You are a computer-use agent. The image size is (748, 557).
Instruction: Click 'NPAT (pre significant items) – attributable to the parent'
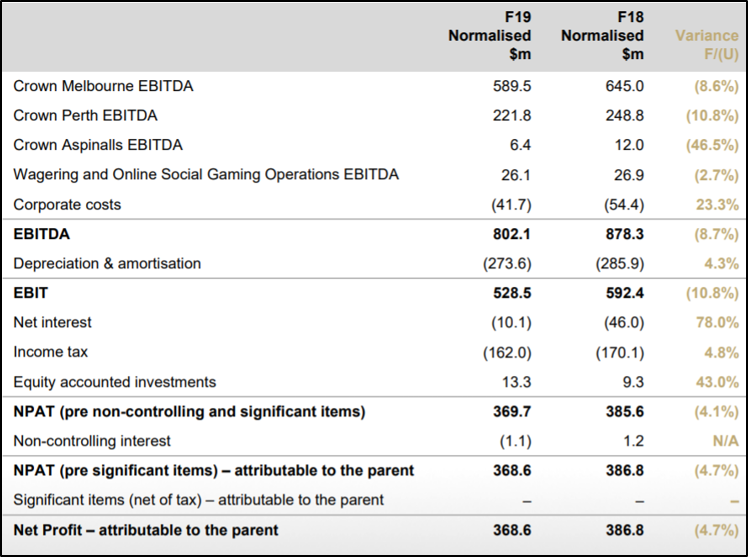[x=214, y=471]
